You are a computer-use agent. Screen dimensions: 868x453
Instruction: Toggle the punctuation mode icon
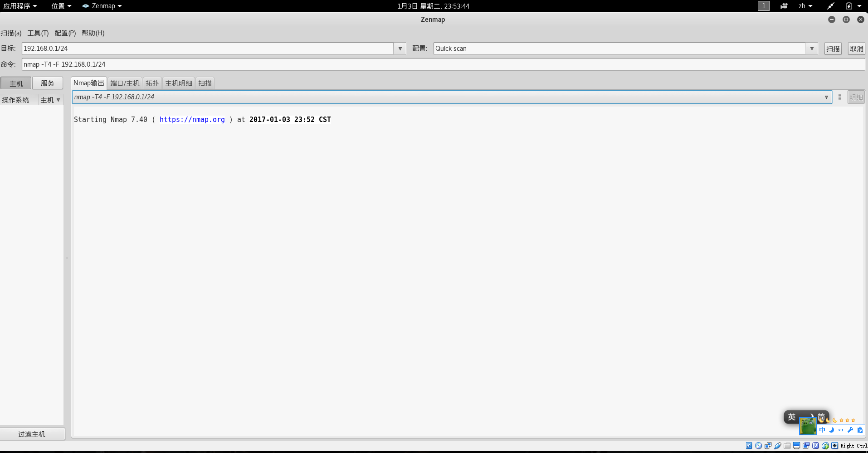pyautogui.click(x=841, y=430)
